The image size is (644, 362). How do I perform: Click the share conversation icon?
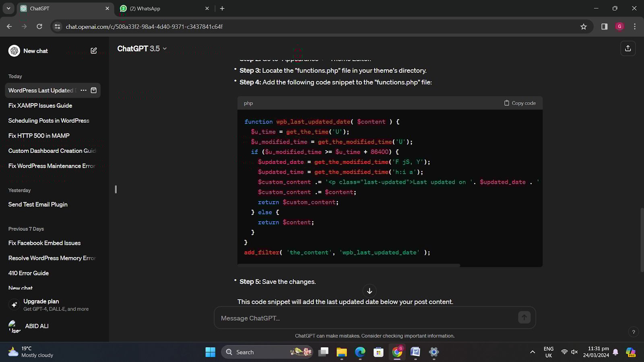coord(627,49)
